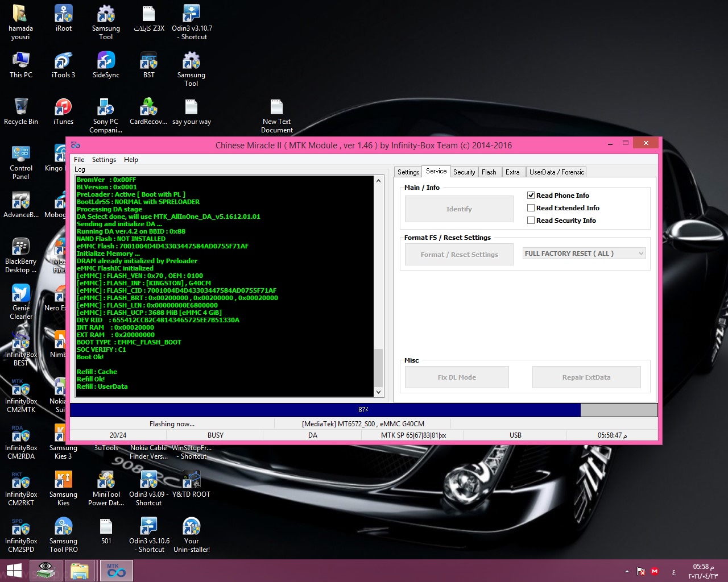Open the Help menu
This screenshot has width=728, height=582.
click(131, 160)
